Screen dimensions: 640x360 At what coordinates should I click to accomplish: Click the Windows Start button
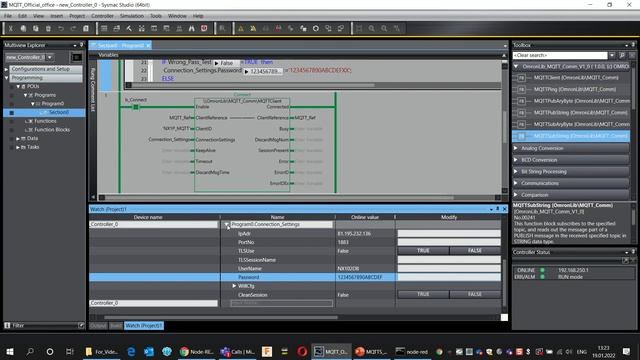(10, 351)
